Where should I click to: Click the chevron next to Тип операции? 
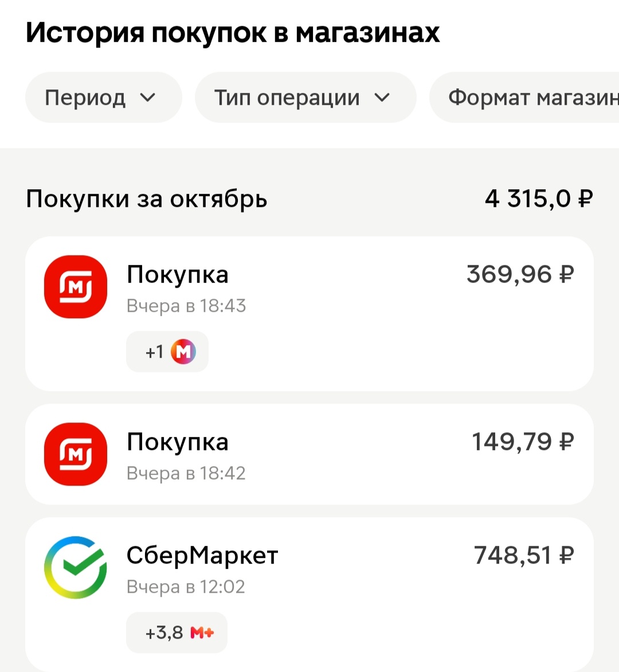coord(382,98)
